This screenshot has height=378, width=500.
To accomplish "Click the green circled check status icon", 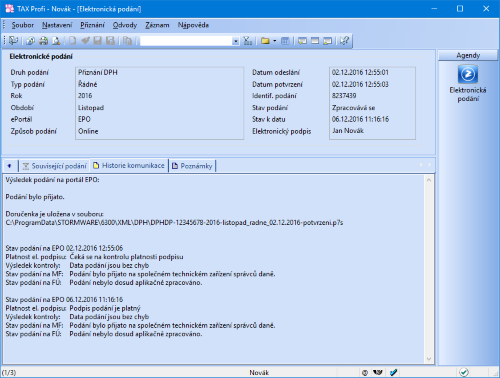I will pos(464,372).
